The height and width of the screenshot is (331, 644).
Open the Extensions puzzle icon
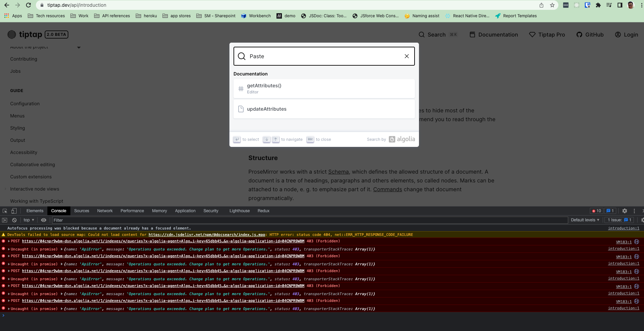[x=598, y=5]
